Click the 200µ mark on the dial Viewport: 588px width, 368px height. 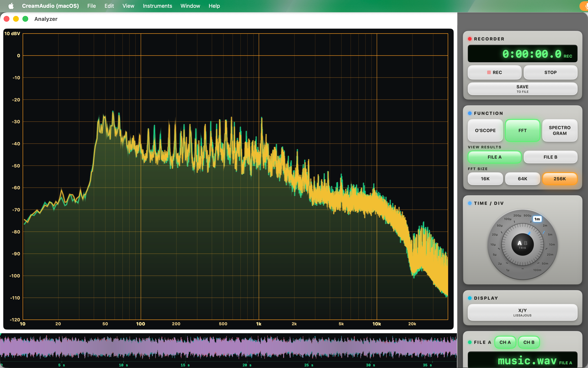coord(517,216)
